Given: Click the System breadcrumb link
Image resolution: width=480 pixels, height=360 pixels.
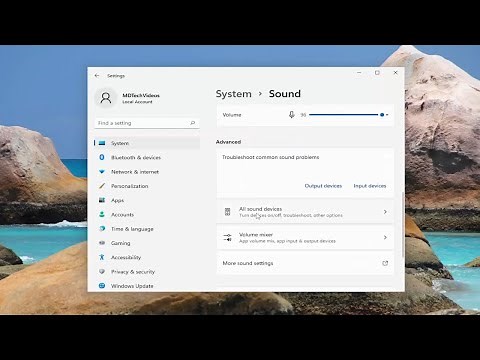Looking at the screenshot, I should (233, 94).
